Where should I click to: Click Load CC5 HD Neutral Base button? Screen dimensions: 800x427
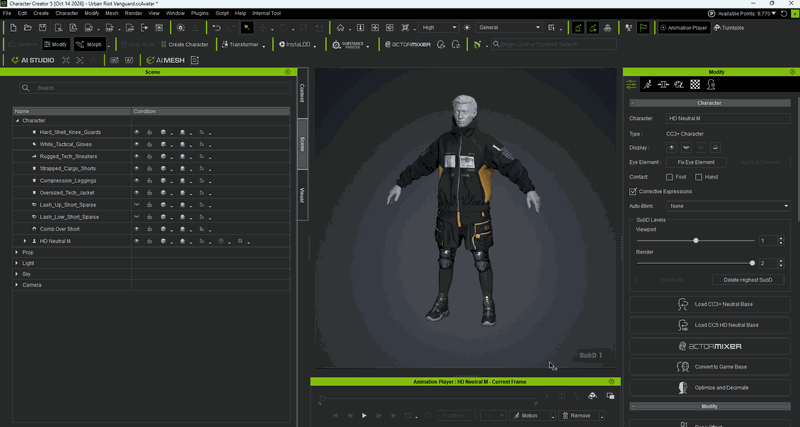point(710,325)
